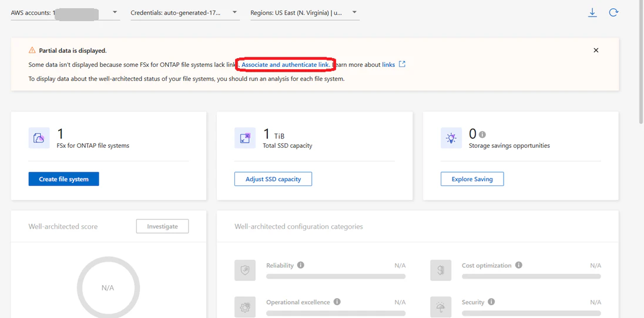This screenshot has width=644, height=318.
Task: Click Create file system button
Action: coord(63,179)
